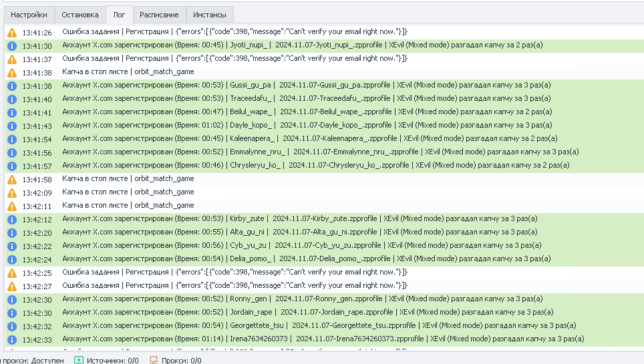Screen dimensions: 644x364
Task: Click info icon for Alta_gu_ni row
Action: 12,233
